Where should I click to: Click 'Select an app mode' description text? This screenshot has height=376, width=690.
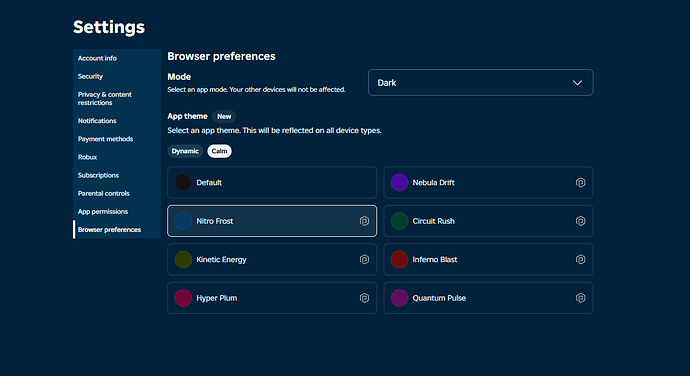(256, 89)
